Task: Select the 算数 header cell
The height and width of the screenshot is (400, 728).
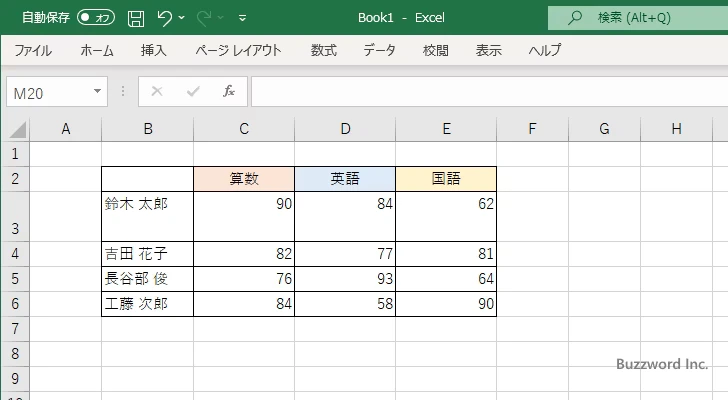Action: [244, 179]
